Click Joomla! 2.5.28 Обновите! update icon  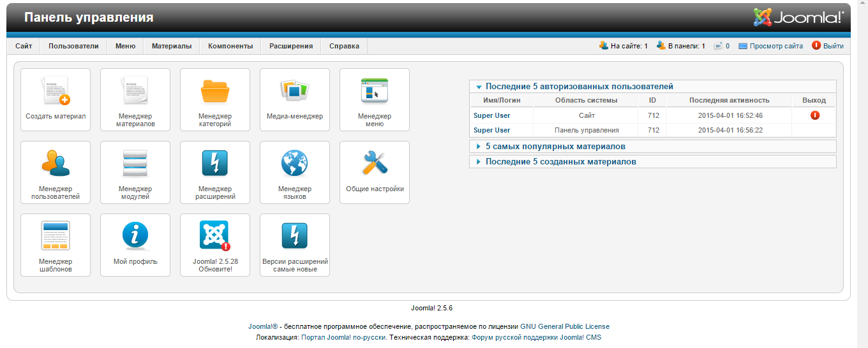pyautogui.click(x=215, y=245)
